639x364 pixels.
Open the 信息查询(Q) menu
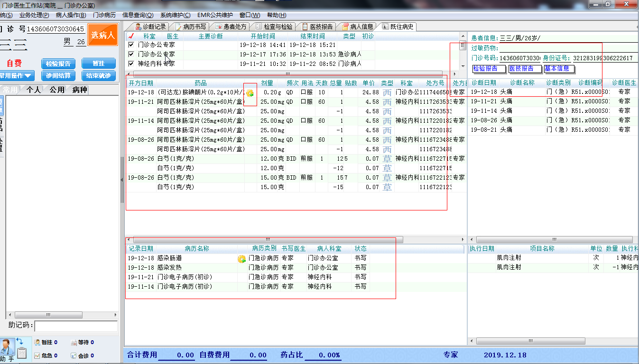tap(139, 15)
